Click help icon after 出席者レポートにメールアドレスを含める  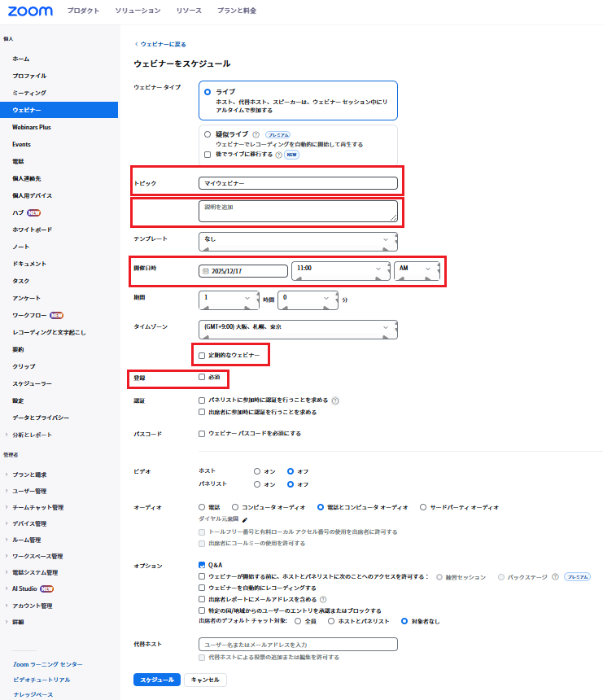[323, 599]
